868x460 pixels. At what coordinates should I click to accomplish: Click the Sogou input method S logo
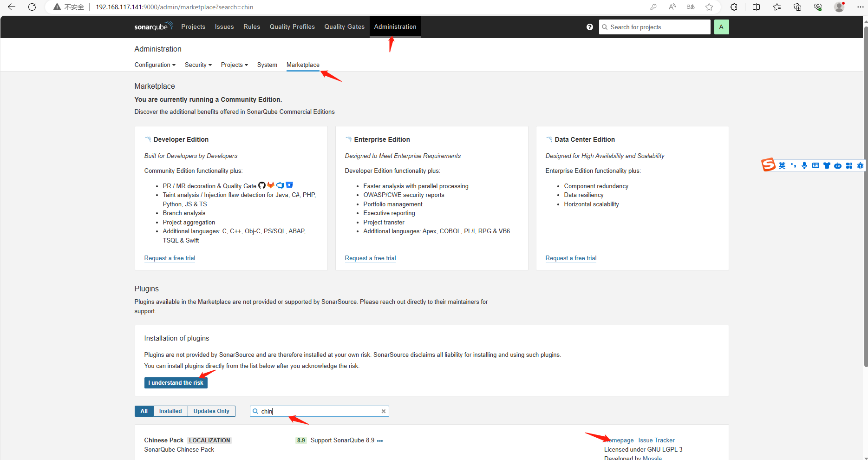click(768, 165)
